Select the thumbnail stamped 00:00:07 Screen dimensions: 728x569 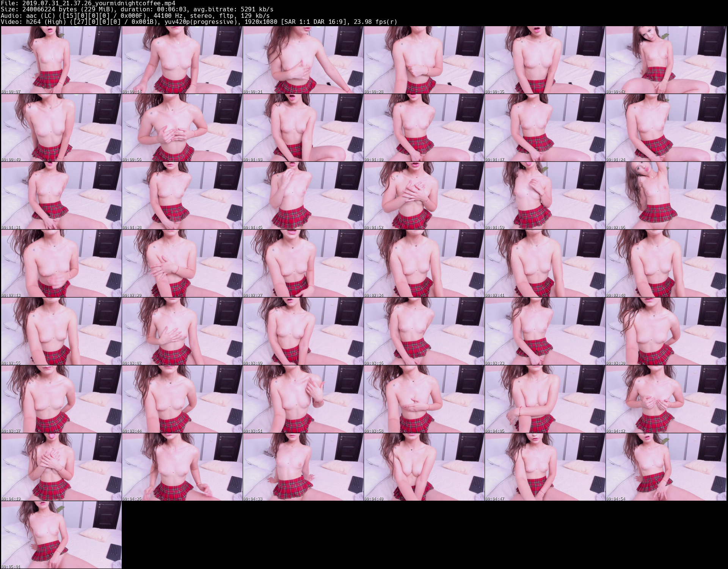(x=61, y=60)
